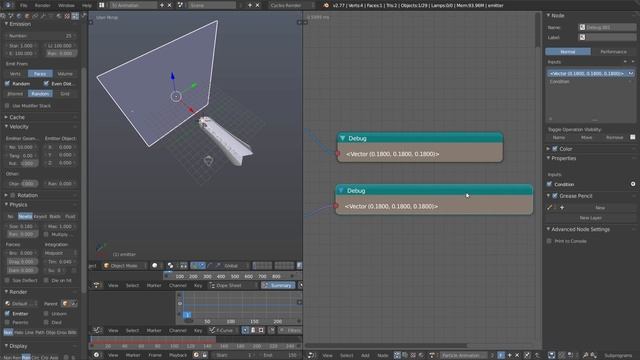
Task: Click the red socket of lower Debug node
Action: 336,206
